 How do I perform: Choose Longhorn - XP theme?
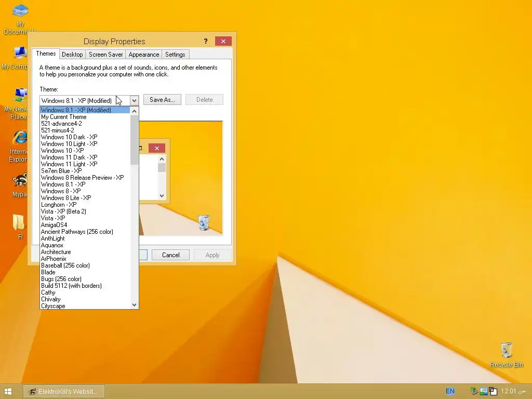85,205
